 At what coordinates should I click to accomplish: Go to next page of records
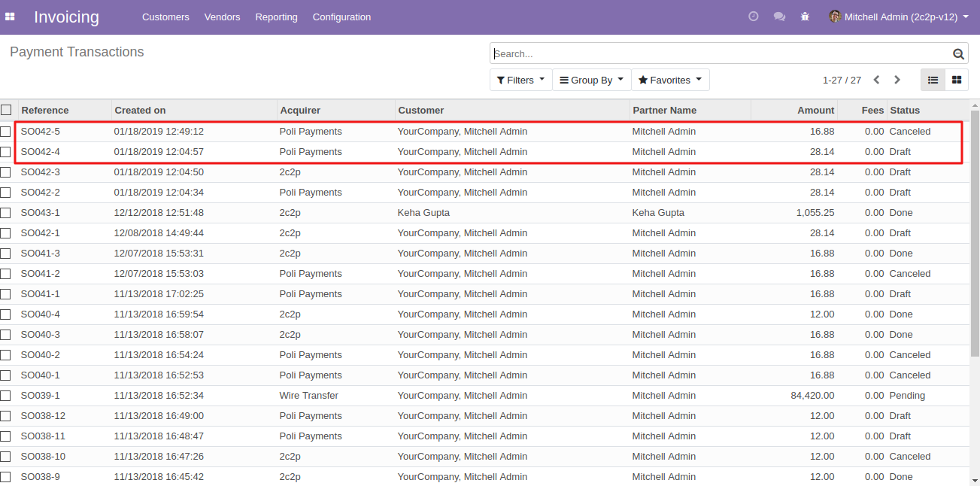[x=897, y=80]
